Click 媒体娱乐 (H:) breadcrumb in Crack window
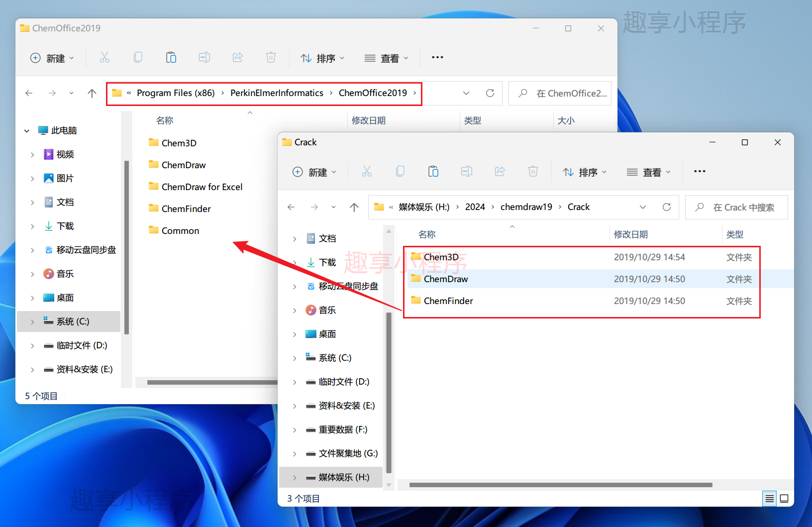812x527 pixels. [x=424, y=207]
